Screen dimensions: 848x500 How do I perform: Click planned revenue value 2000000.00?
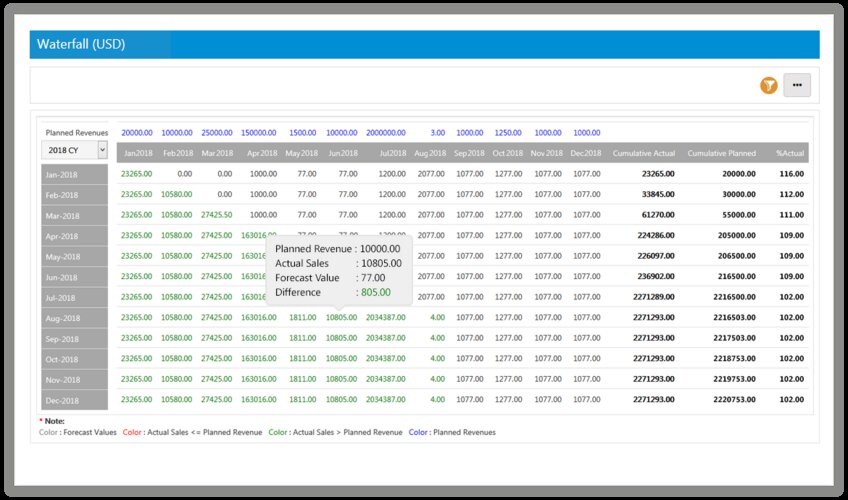385,132
